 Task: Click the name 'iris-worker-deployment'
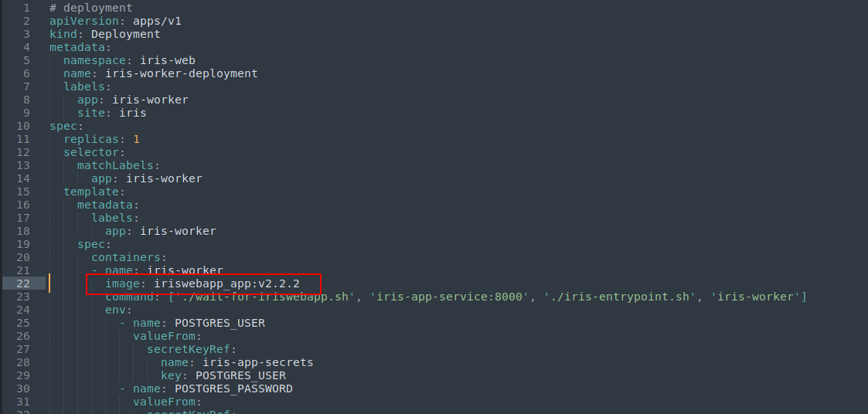coord(181,73)
